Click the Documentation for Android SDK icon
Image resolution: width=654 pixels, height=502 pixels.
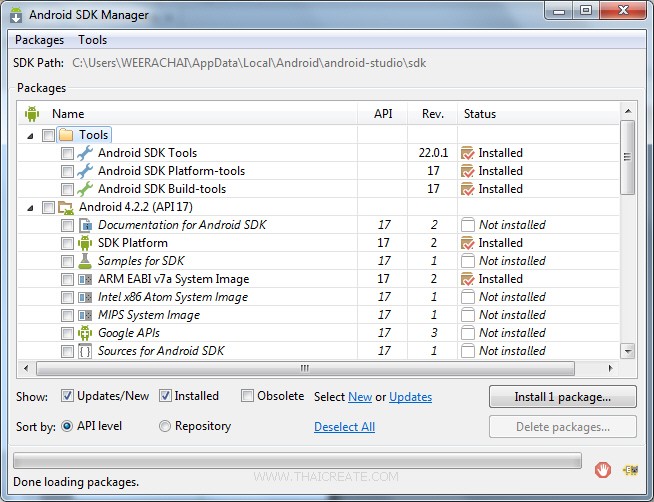click(x=85, y=225)
